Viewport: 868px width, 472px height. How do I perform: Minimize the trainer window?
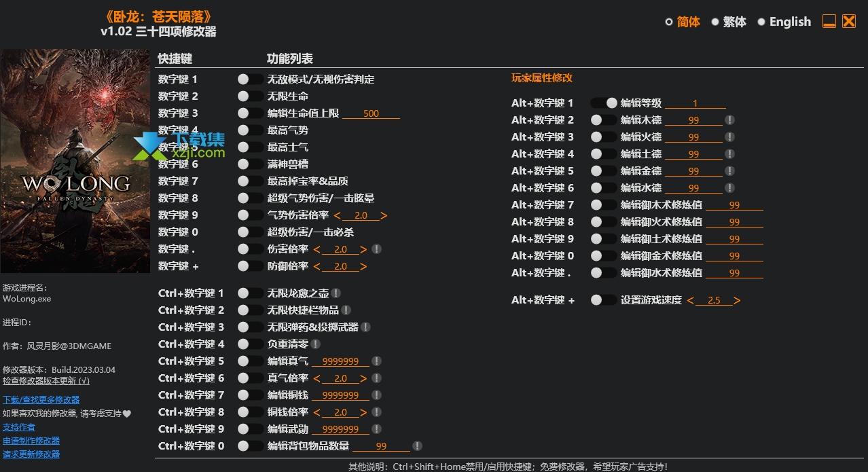click(x=829, y=21)
